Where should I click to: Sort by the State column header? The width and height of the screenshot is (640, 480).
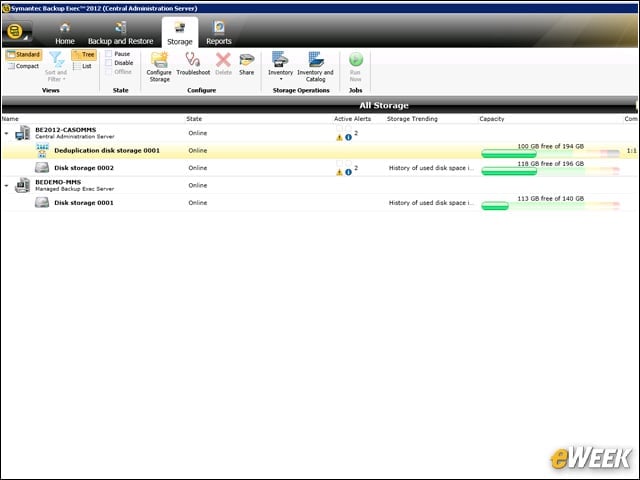point(194,119)
